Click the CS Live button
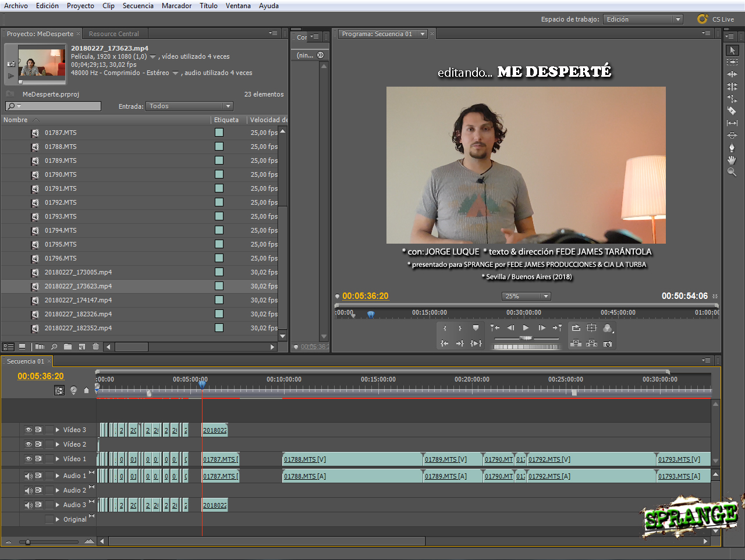The width and height of the screenshot is (745, 560). pyautogui.click(x=715, y=19)
